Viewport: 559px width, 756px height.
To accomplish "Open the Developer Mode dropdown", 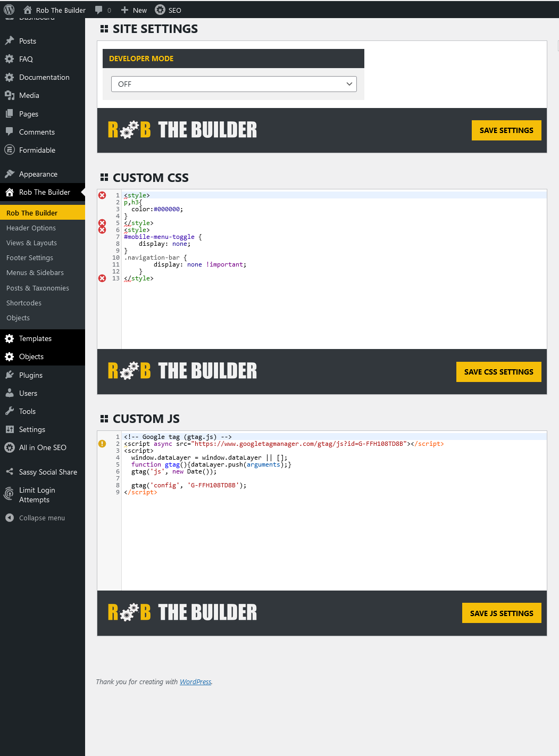I will tap(234, 84).
